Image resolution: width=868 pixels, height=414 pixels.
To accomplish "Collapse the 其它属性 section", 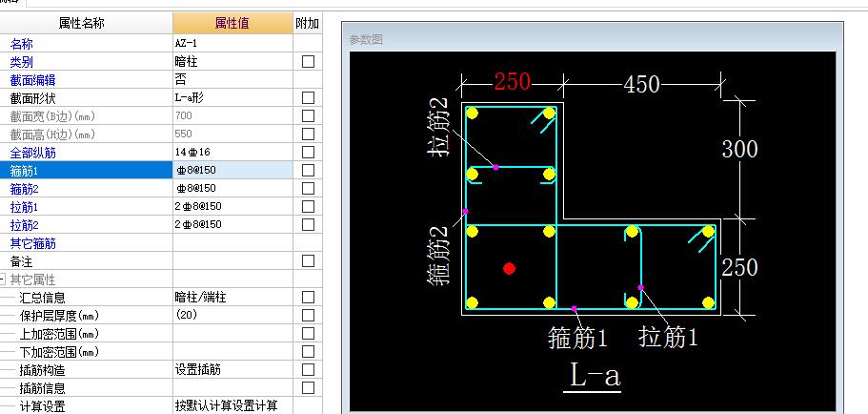I will [x=3, y=279].
